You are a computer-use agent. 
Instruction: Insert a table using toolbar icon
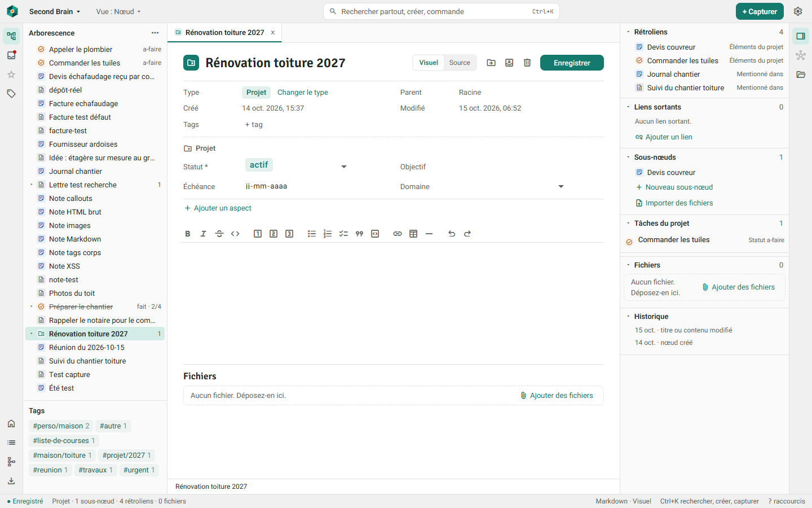pyautogui.click(x=413, y=234)
